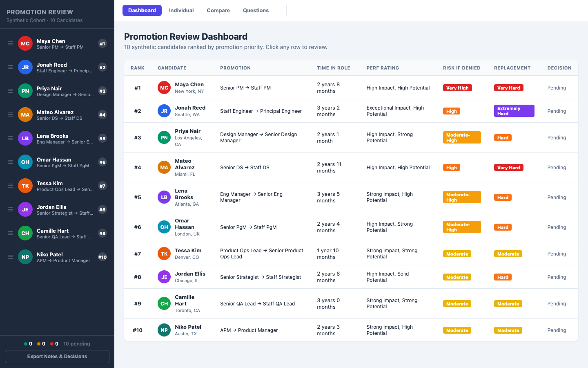Screen dimensions: 588x368
Task: Grab the drag handle beside Niko Patel
Action: pyautogui.click(x=11, y=257)
